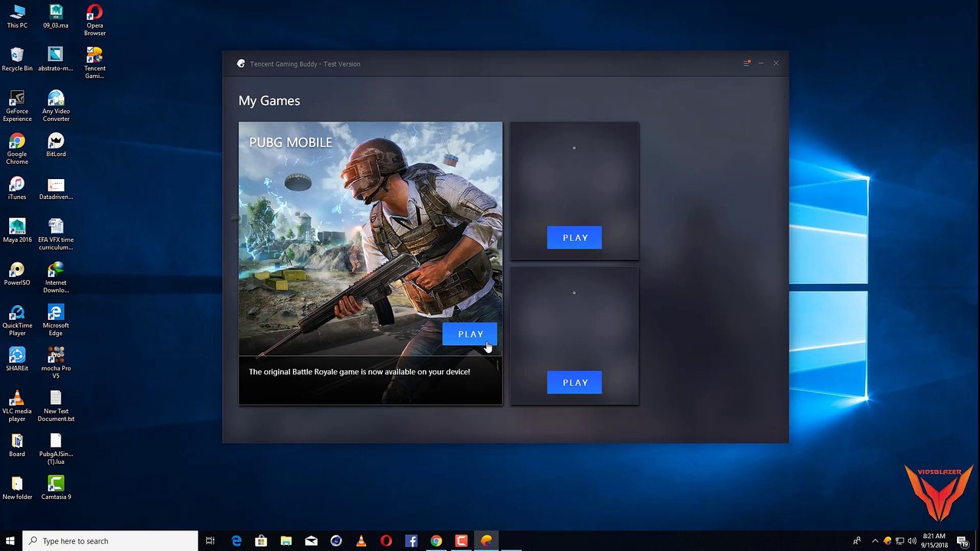
Task: Select the Tencent Gaming Buddy desktop shortcut
Action: coord(95,63)
